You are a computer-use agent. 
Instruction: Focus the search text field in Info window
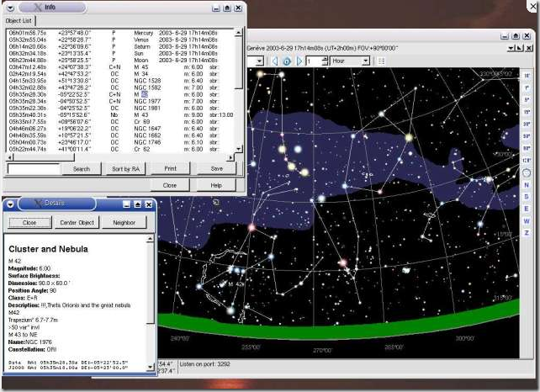[34, 169]
